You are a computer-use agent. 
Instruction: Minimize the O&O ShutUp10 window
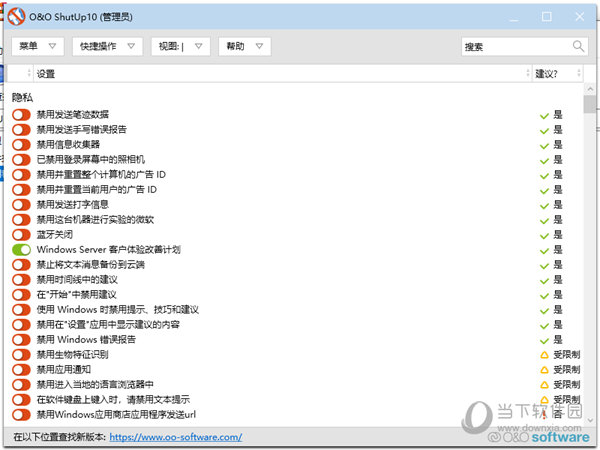coord(514,19)
